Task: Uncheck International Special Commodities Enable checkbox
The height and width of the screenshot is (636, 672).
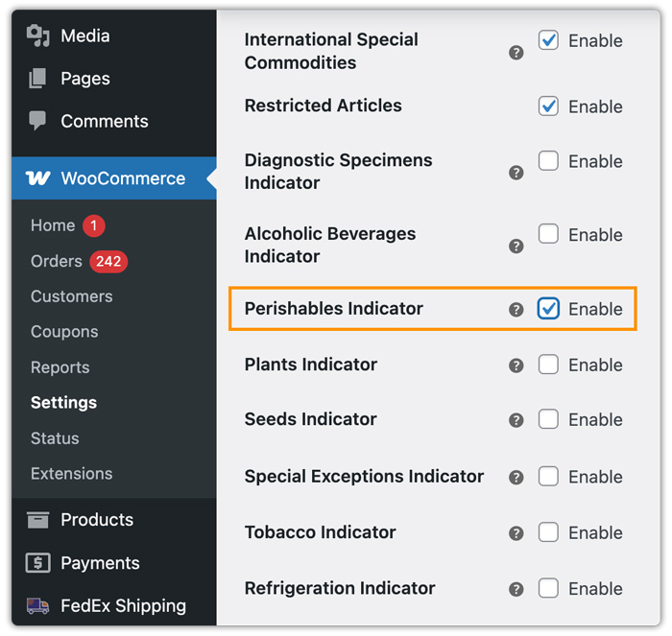Action: [548, 40]
